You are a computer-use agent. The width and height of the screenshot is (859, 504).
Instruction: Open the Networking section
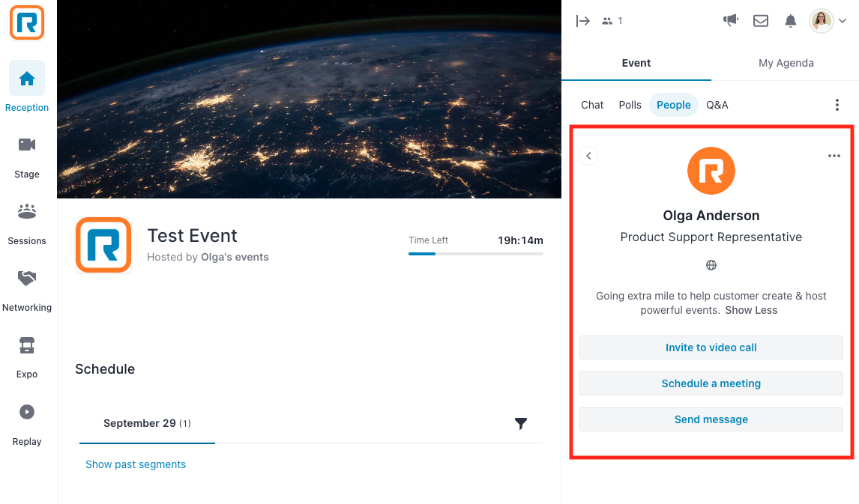[27, 291]
